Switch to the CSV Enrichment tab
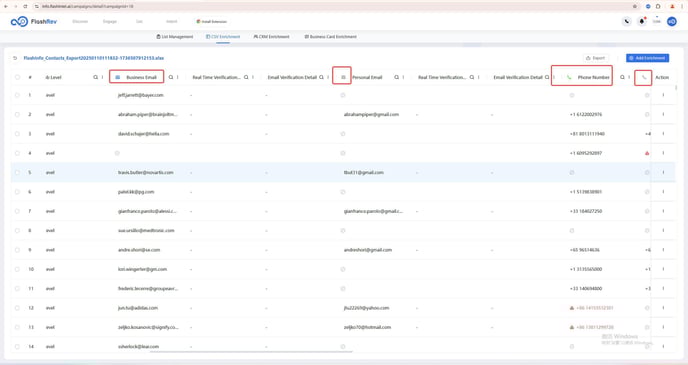Screen dimensions: 688x365 pyautogui.click(x=223, y=37)
